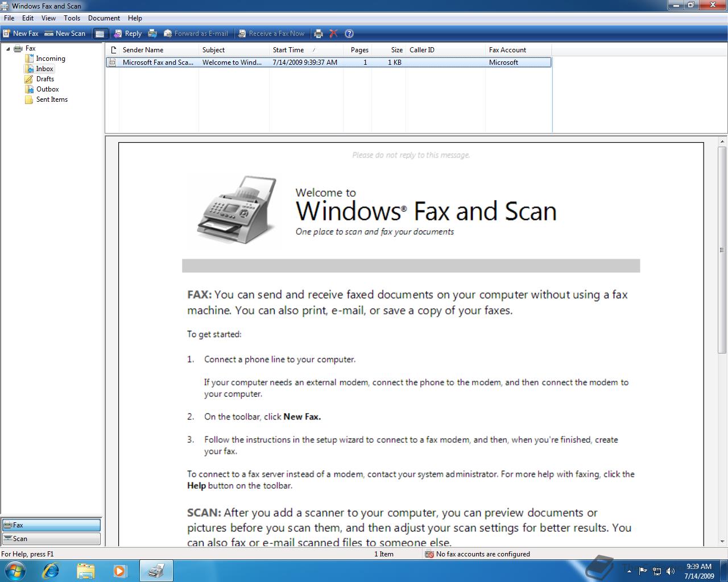This screenshot has height=582, width=728.
Task: Collapse the Fax tree node
Action: click(x=8, y=49)
